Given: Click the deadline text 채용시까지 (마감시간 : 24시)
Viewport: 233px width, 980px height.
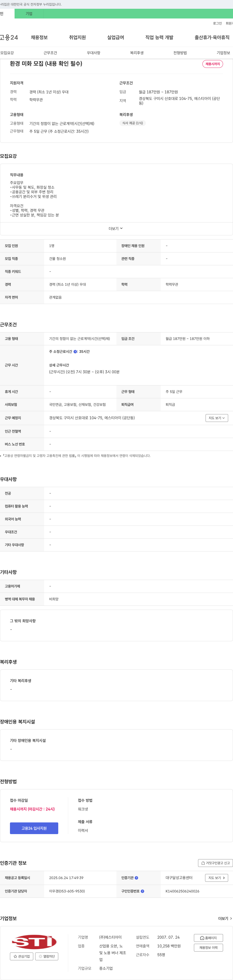Looking at the screenshot, I should (32, 809).
